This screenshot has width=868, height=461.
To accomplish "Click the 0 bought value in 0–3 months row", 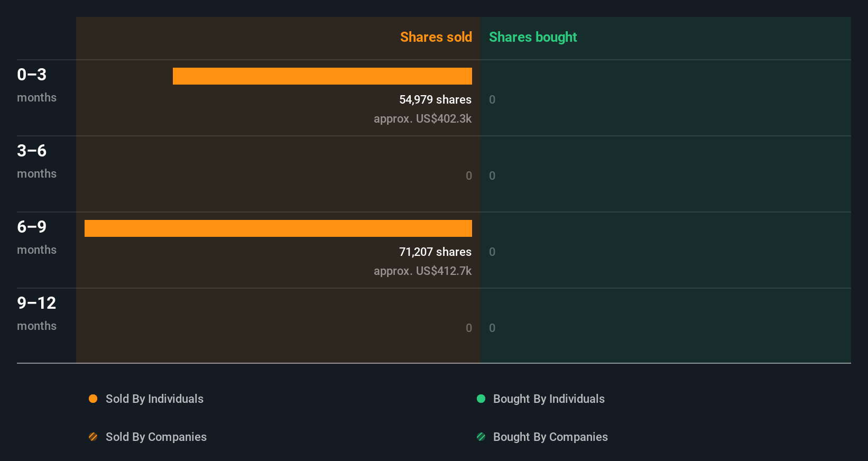I will click(x=492, y=99).
